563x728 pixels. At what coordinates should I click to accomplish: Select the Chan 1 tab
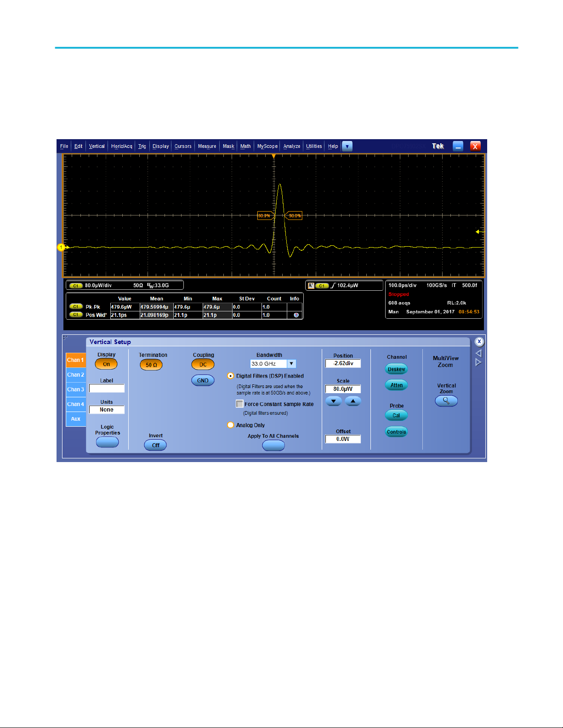(x=76, y=360)
